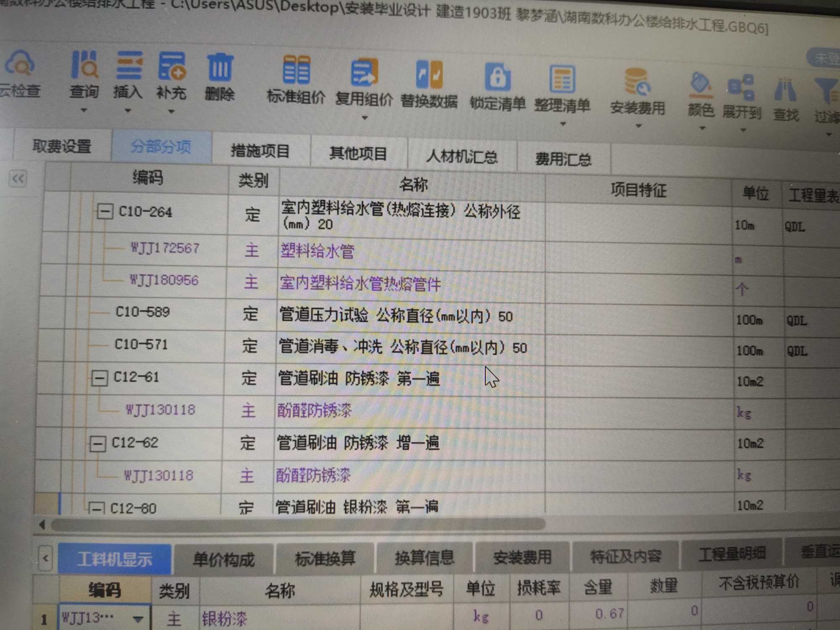
Task: Collapse the C12-61 row
Action: coord(100,378)
